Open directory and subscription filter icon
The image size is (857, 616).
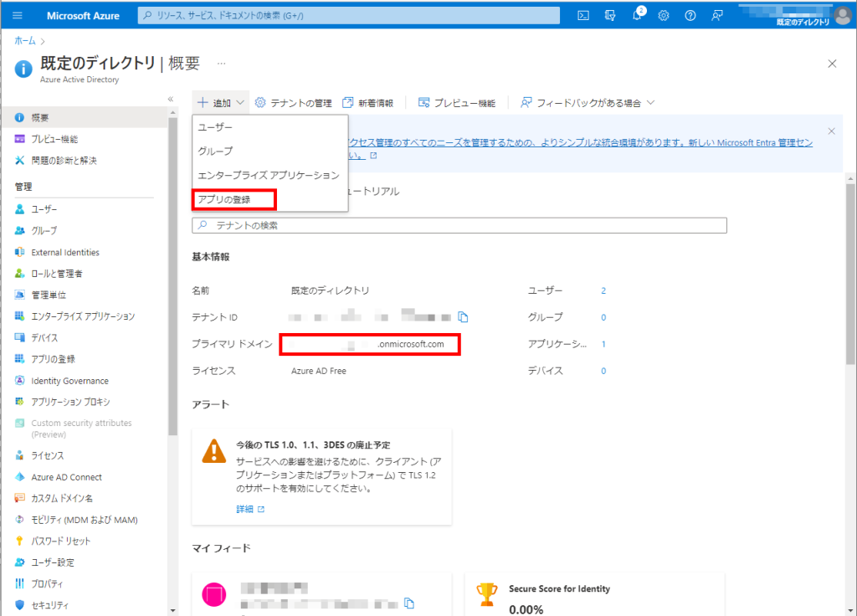[x=610, y=15]
